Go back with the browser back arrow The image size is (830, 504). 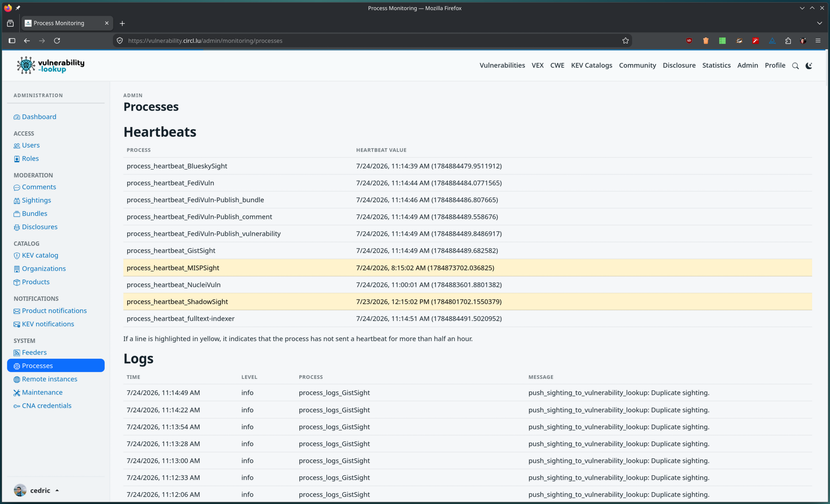(x=27, y=41)
